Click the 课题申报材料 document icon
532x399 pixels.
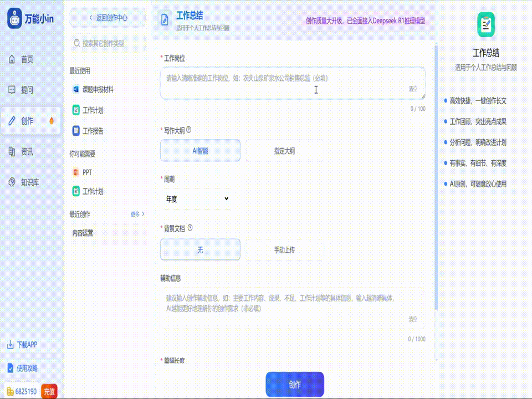coord(76,89)
